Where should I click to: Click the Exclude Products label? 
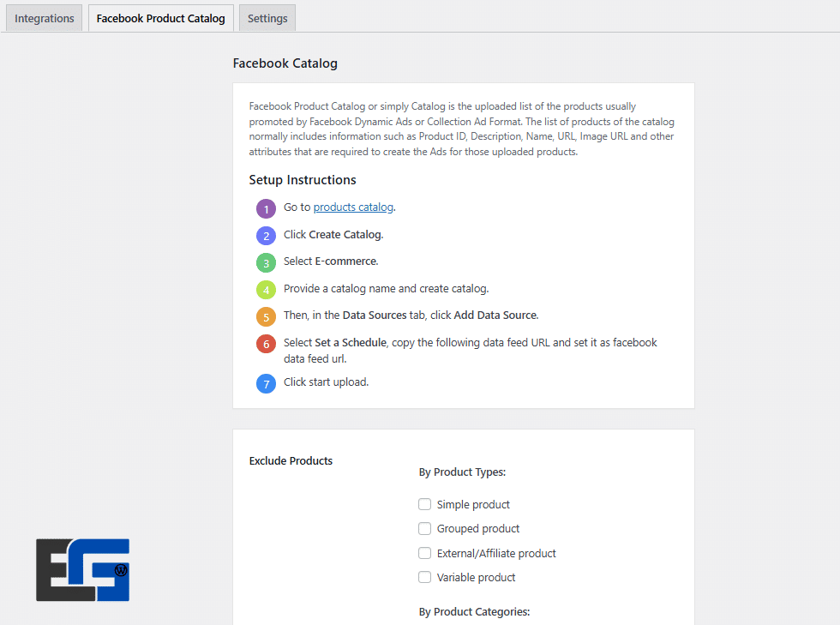coord(291,460)
